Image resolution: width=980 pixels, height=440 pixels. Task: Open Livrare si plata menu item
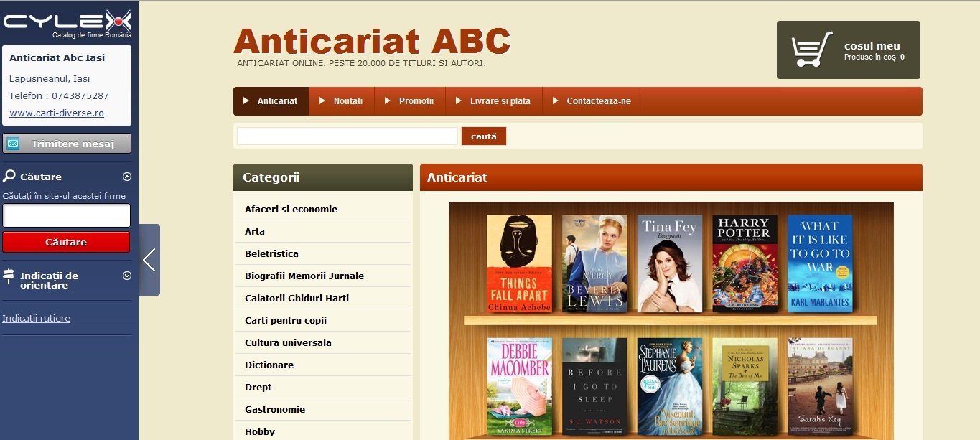click(494, 101)
